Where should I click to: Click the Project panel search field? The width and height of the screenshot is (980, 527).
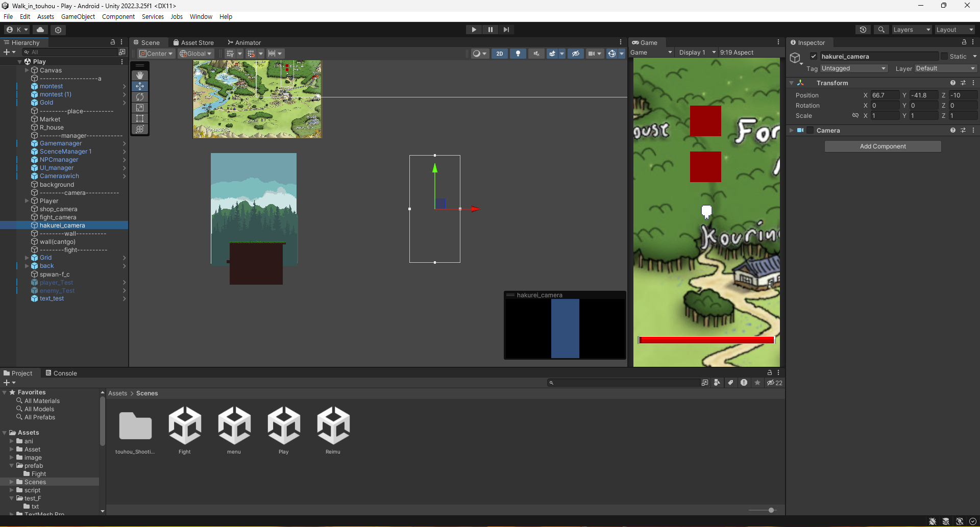click(x=624, y=383)
